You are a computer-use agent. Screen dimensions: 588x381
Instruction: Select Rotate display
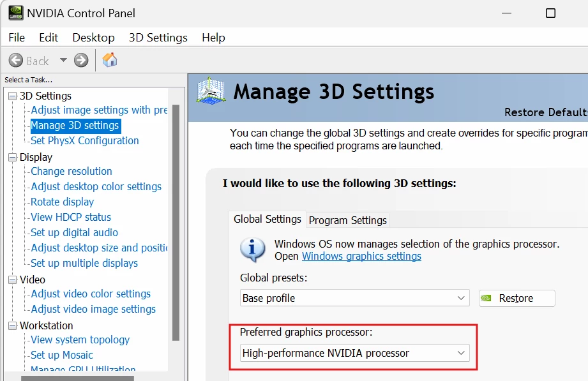pos(63,202)
